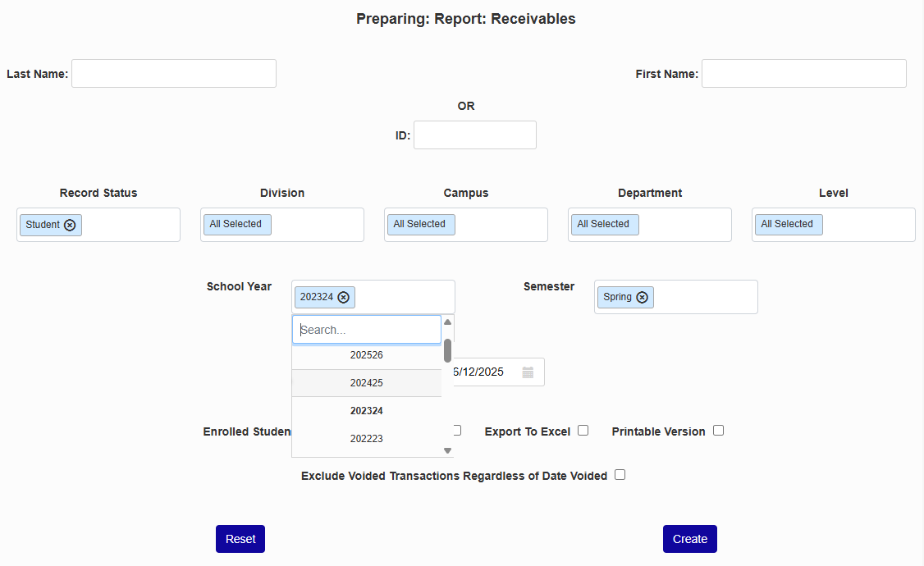
Task: Toggle the Enrolled Students checkbox
Action: click(x=456, y=430)
